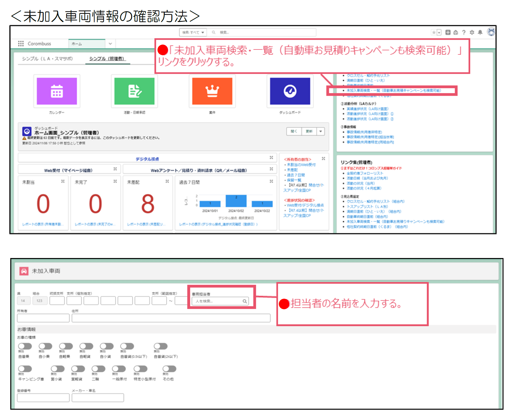
Task: Enable the キャンピング車 toggle
Action: point(25,369)
